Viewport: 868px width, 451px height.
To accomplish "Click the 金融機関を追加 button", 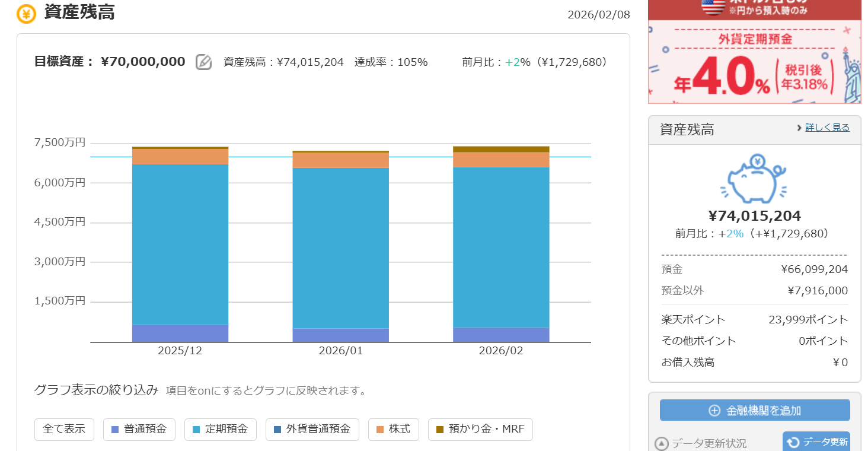I will (x=755, y=410).
